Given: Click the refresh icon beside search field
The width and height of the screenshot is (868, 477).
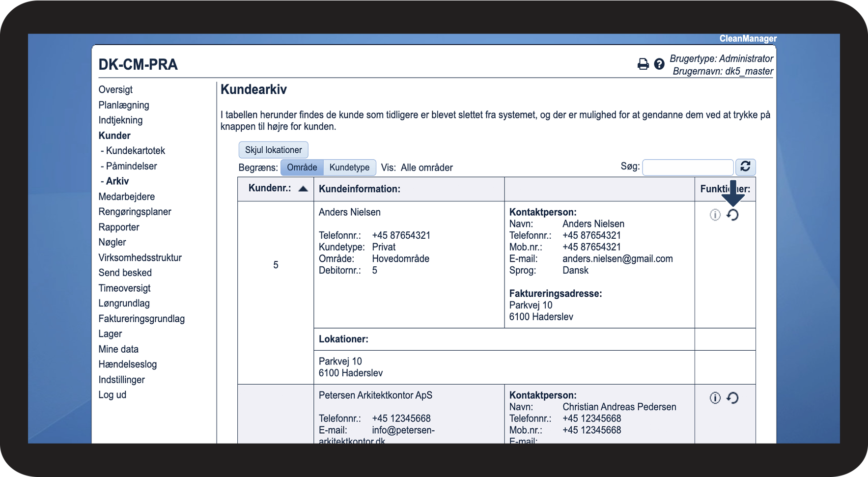Looking at the screenshot, I should pos(745,167).
